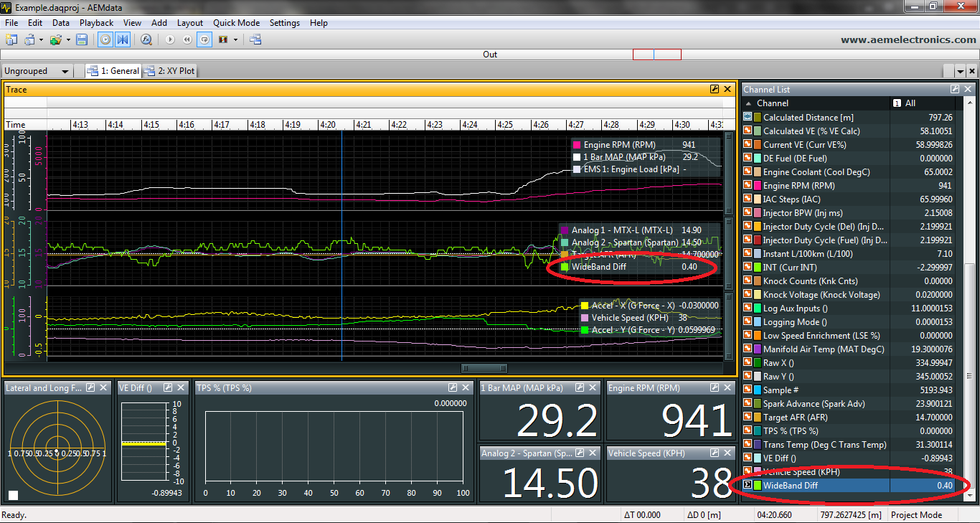Switch to the 2: XY Plot tab
The image size is (980, 523).
(169, 71)
